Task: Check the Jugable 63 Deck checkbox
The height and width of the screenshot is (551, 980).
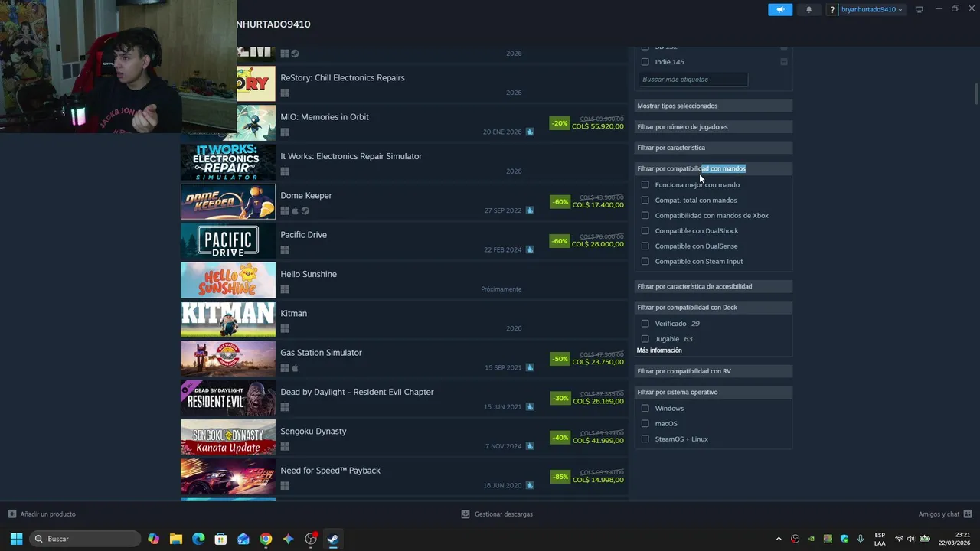Action: coord(645,338)
